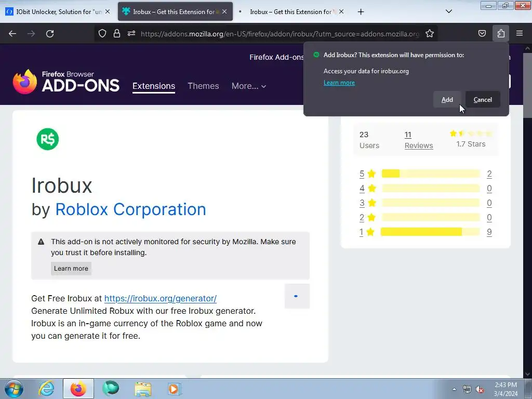Open Roblox Corporation author page
The width and height of the screenshot is (532, 399).
(x=130, y=209)
